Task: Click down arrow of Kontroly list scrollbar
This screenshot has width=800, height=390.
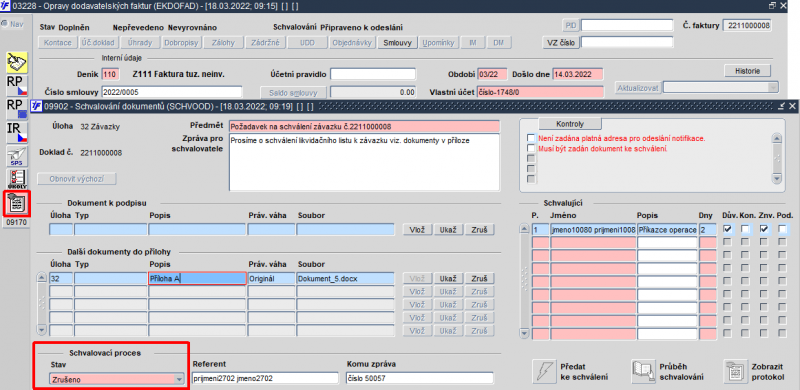Action: pos(777,178)
